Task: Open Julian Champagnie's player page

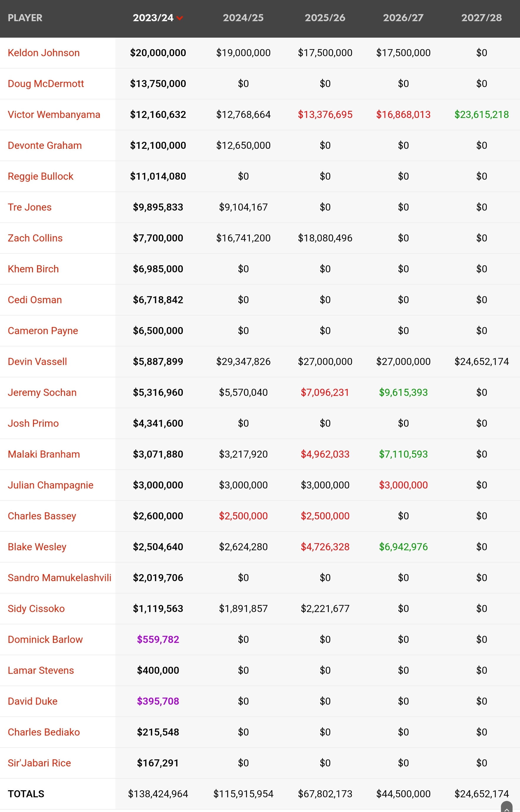Action: (51, 485)
